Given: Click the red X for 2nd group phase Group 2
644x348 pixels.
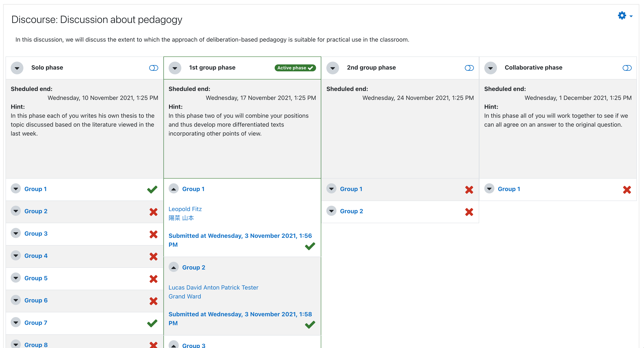Looking at the screenshot, I should coord(469,212).
